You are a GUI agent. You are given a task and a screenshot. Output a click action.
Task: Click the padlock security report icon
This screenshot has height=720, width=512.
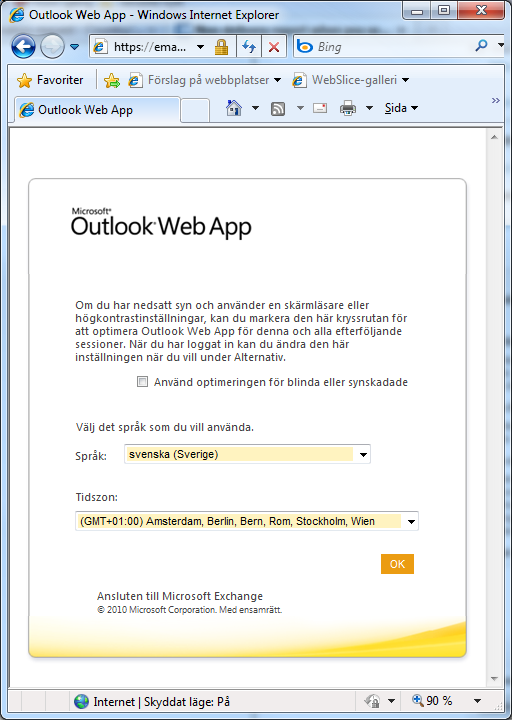[x=221, y=47]
